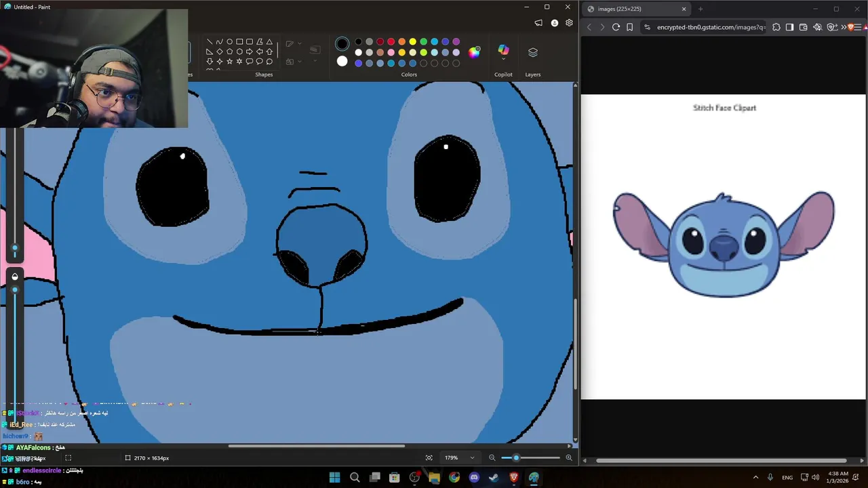Pick the yellow color swatch
This screenshot has height=488, width=868.
412,42
